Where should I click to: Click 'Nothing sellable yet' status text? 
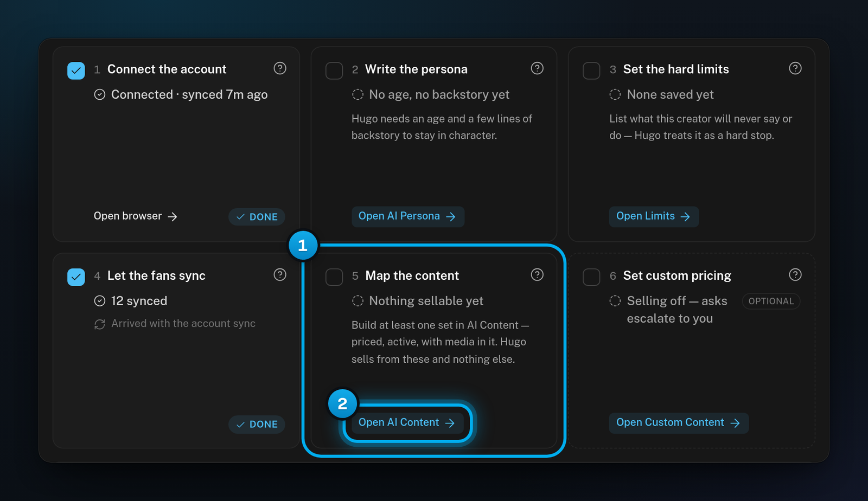pyautogui.click(x=426, y=301)
